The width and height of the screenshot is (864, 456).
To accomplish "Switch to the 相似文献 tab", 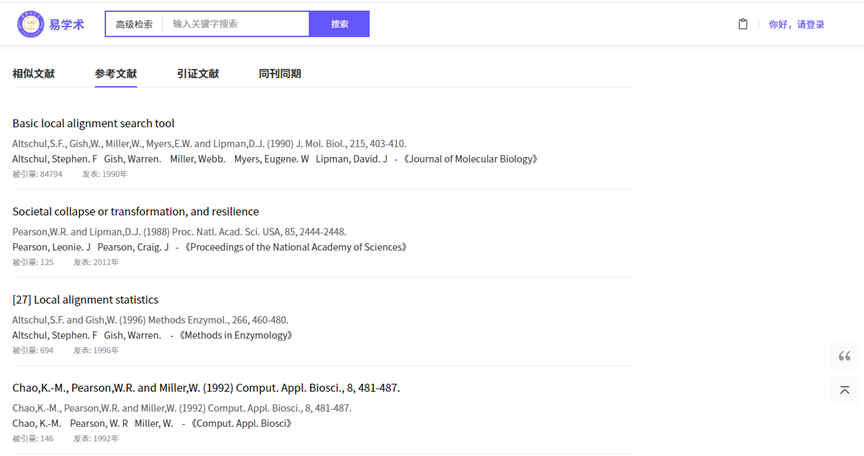I will (x=33, y=74).
